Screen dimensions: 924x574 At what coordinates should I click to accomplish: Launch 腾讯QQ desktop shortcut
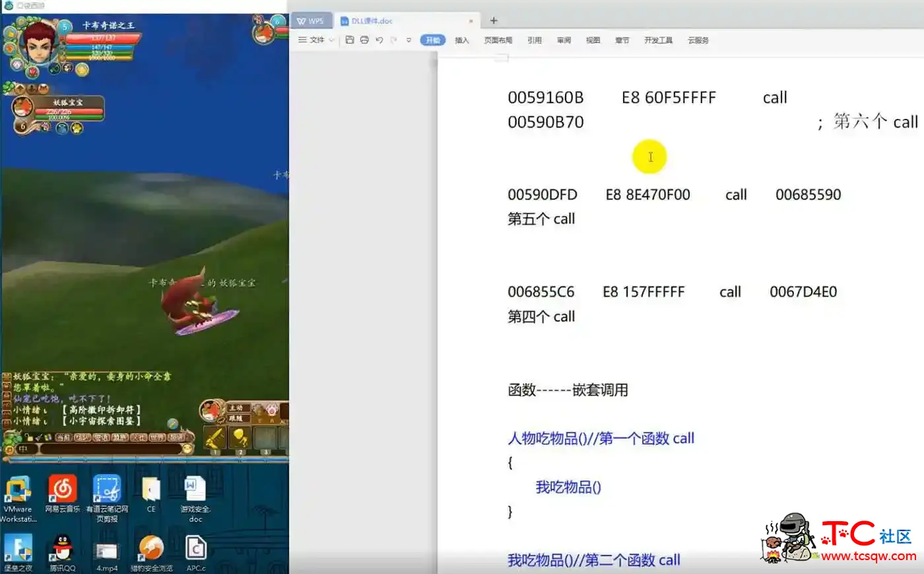coord(63,553)
